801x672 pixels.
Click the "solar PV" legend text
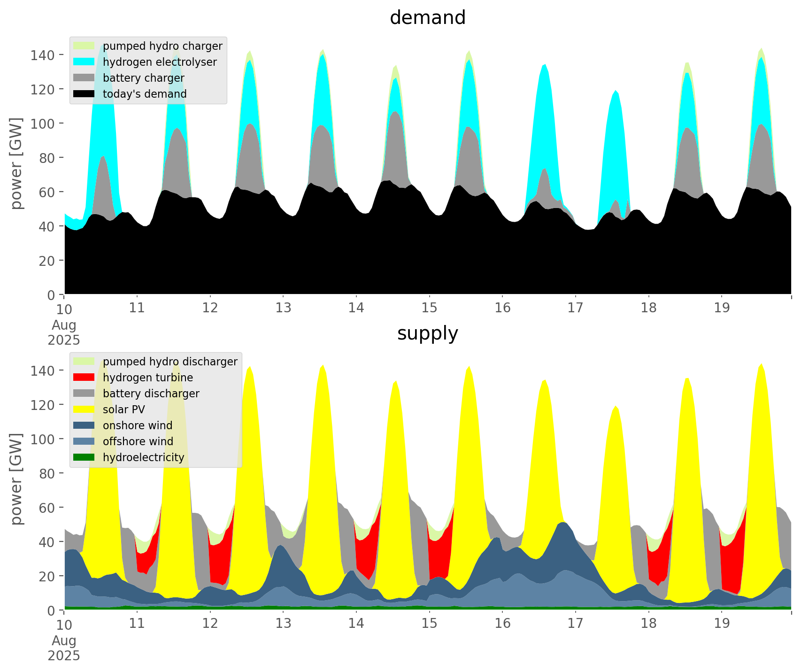(124, 409)
